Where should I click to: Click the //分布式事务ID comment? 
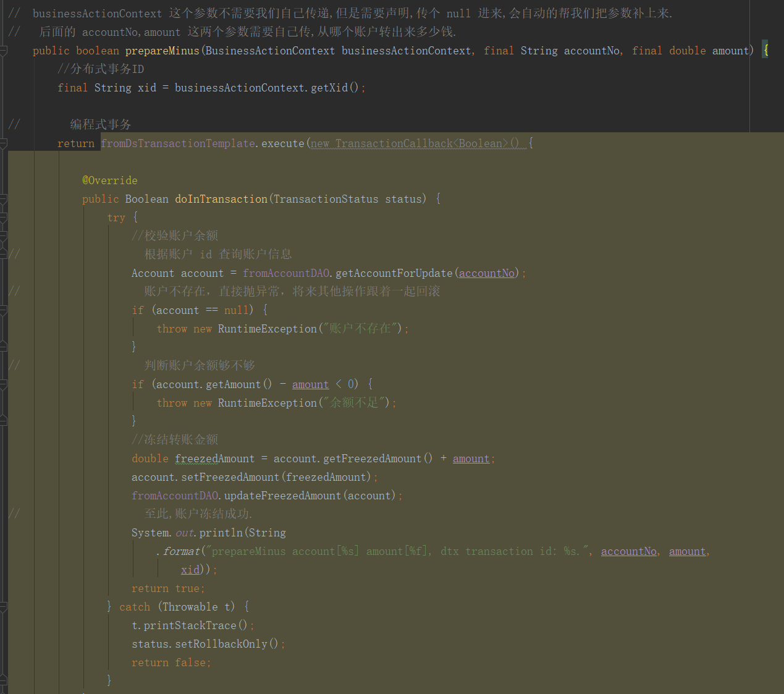(101, 69)
